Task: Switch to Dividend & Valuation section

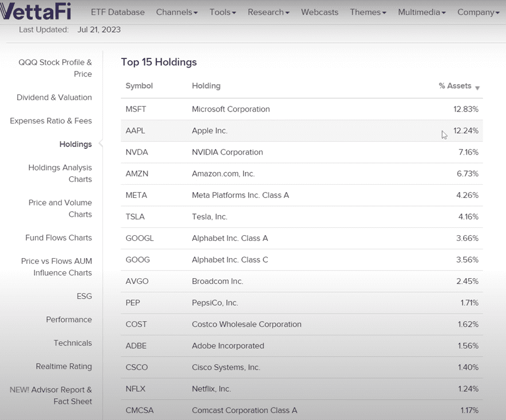Action: coord(54,97)
